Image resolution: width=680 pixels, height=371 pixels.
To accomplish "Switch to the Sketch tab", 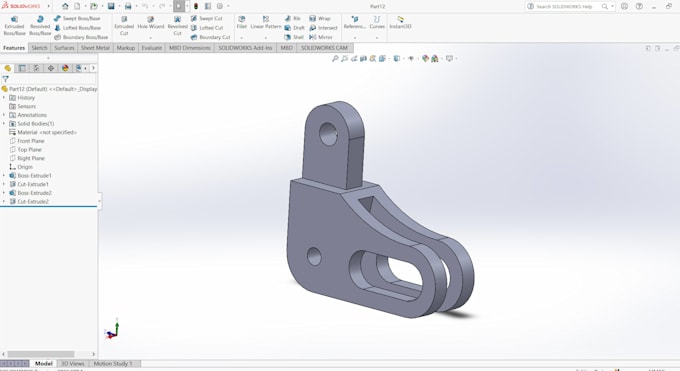I will [39, 48].
